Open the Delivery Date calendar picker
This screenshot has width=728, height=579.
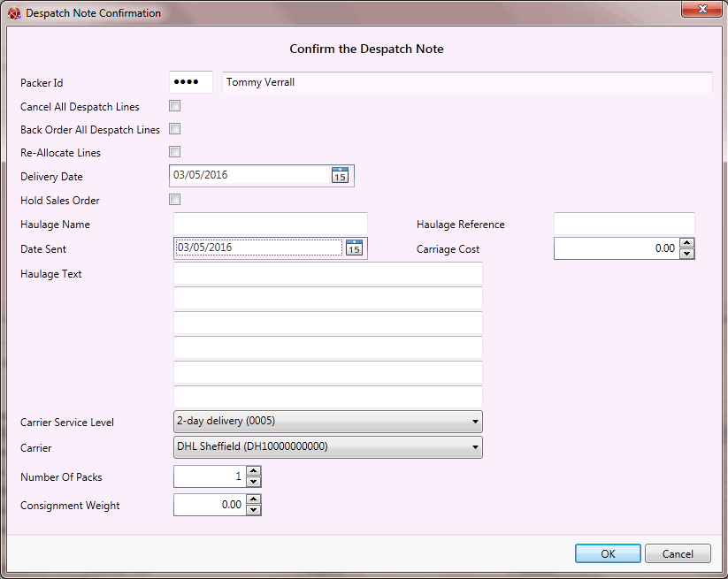(x=340, y=175)
